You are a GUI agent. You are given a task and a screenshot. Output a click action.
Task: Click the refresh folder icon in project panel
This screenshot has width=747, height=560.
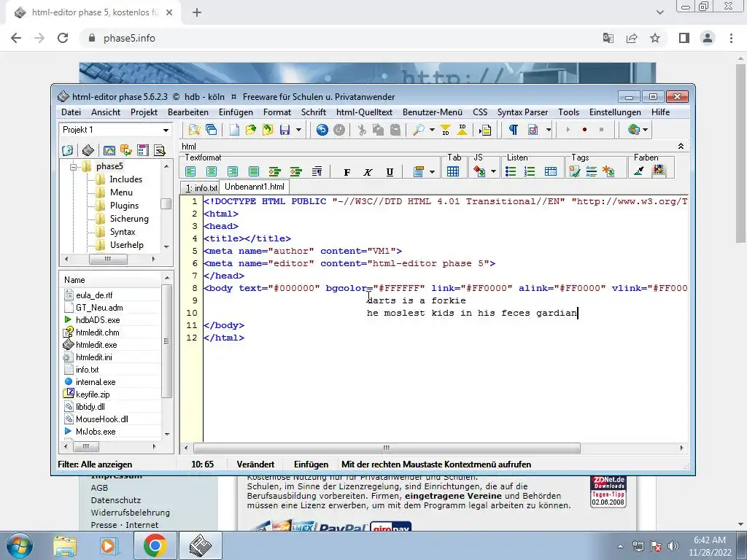point(68,150)
